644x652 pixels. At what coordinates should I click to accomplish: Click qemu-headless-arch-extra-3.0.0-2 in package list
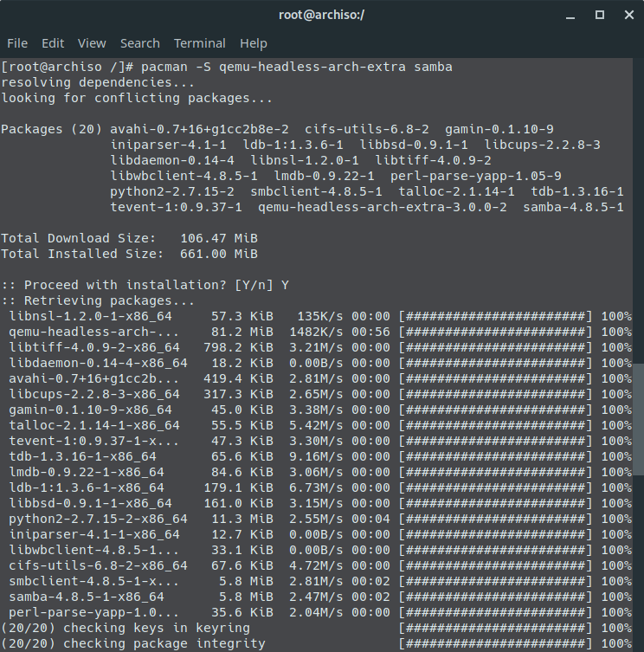[x=382, y=207]
